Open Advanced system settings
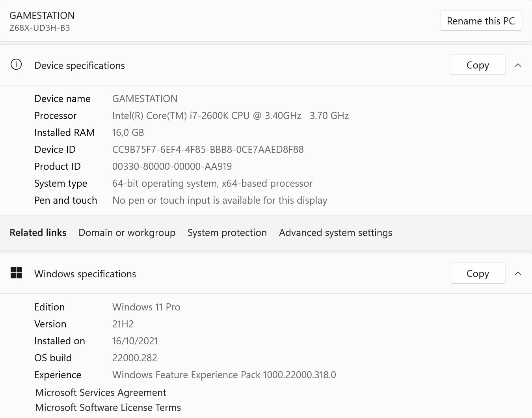The width and height of the screenshot is (532, 418). click(x=336, y=233)
